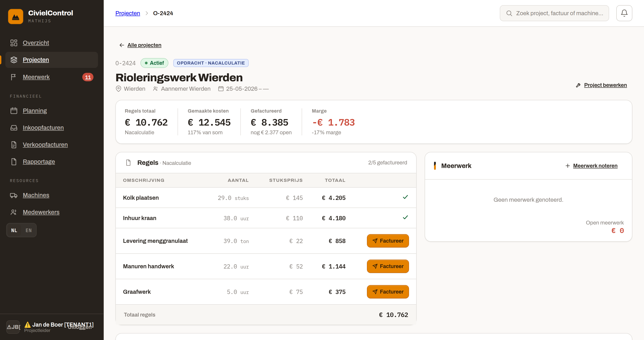Open Inkoopfacturen page
This screenshot has width=644, height=340.
pos(43,128)
